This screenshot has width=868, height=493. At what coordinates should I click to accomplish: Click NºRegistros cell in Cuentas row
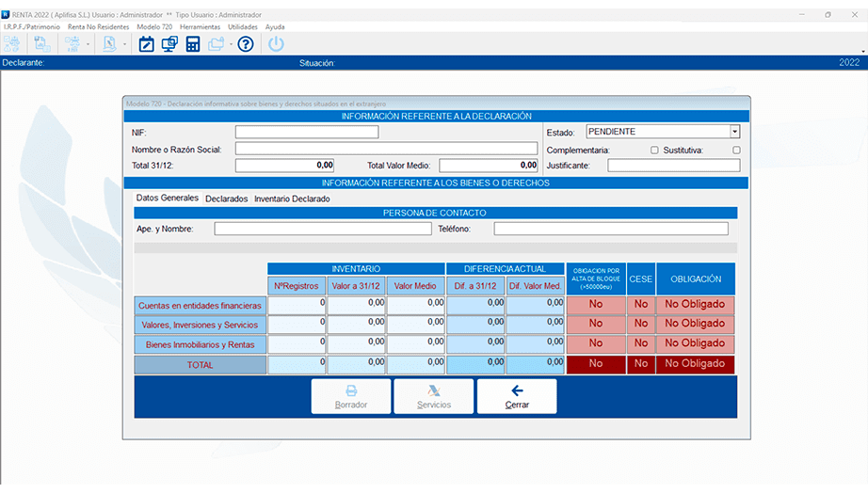click(297, 306)
